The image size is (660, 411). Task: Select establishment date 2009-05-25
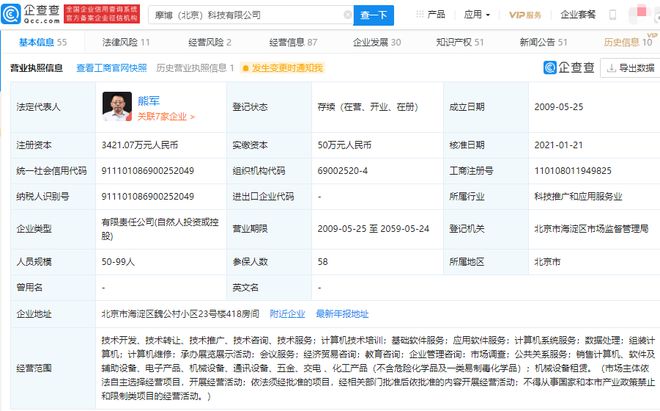pos(559,107)
